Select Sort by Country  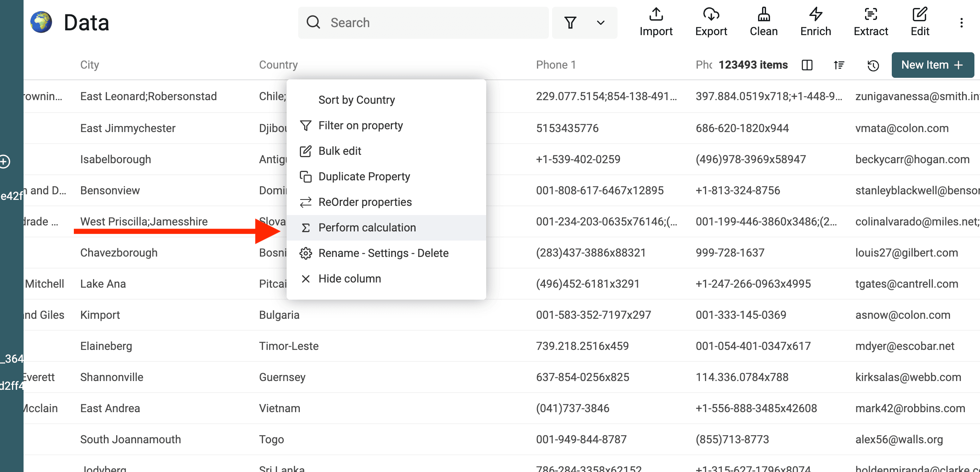(386, 100)
